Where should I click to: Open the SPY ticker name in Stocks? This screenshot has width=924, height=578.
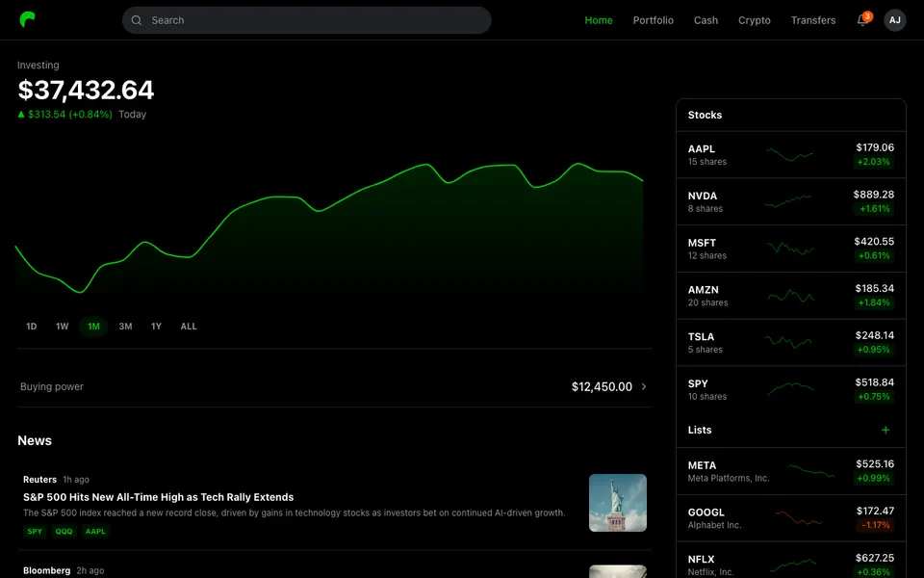pos(698,384)
